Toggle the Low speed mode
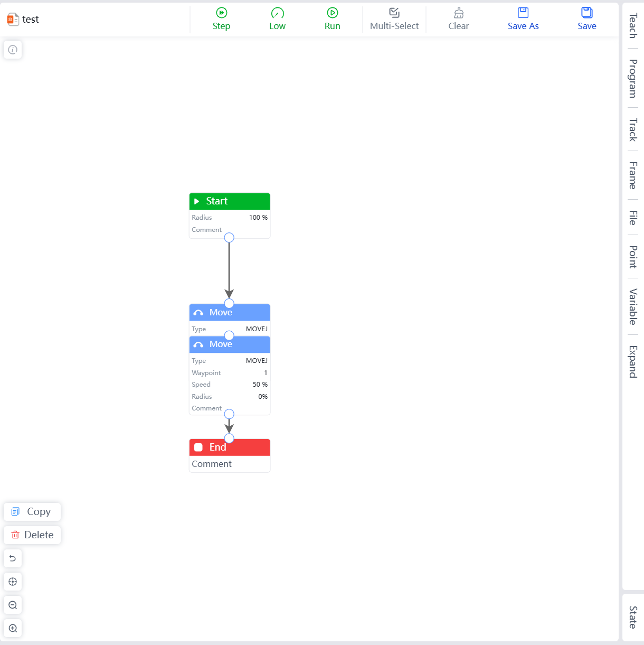The height and width of the screenshot is (645, 644). point(277,13)
